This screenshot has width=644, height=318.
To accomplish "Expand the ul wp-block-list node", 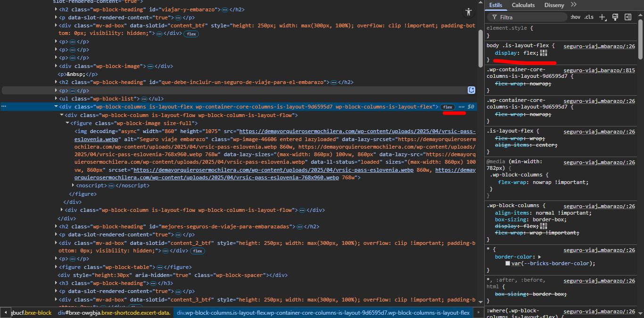I will pyautogui.click(x=56, y=99).
